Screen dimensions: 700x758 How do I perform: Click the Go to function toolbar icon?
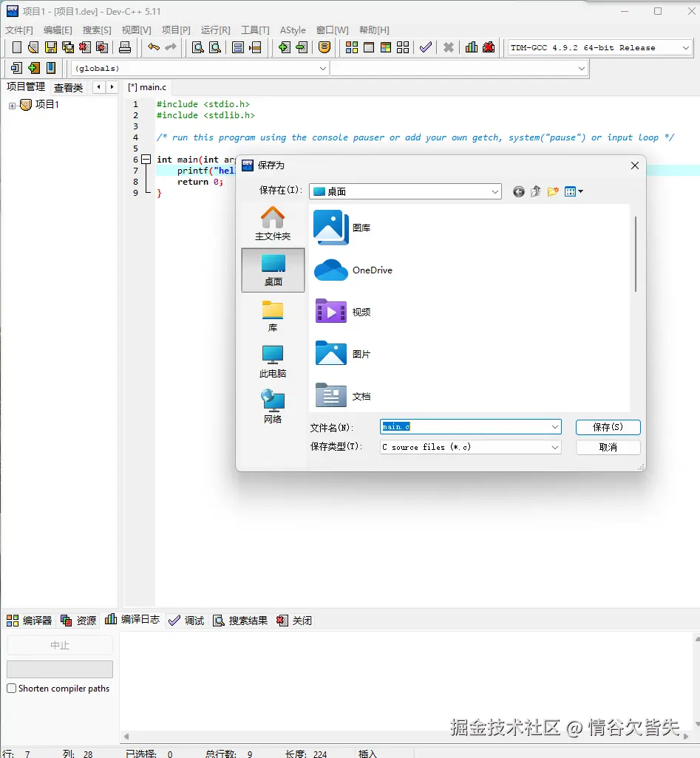(x=237, y=47)
